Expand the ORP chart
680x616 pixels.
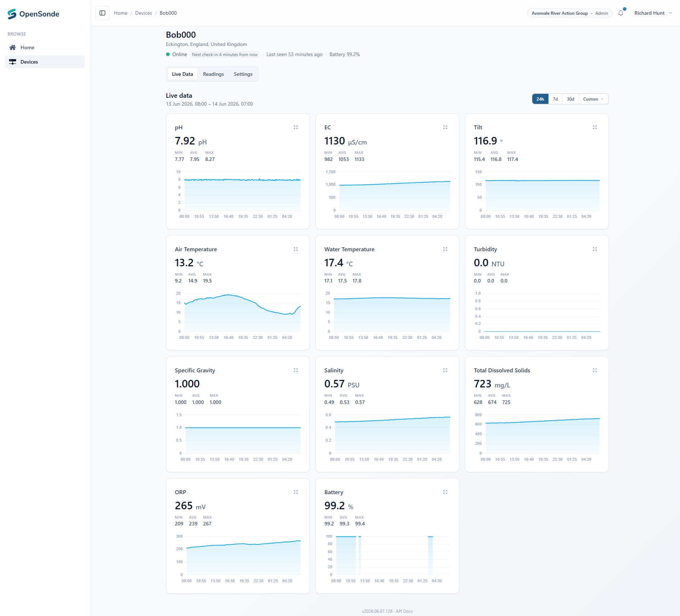coord(296,492)
